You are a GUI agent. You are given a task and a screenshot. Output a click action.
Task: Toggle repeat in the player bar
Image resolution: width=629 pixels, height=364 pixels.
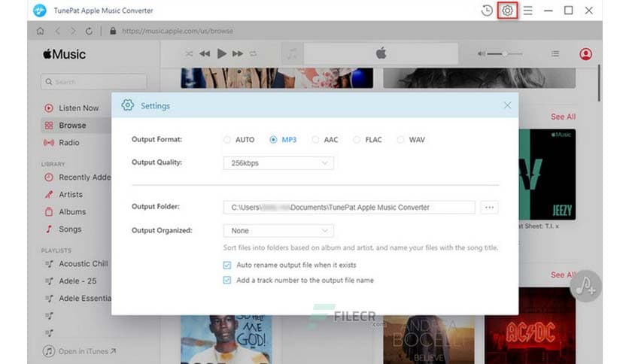coord(253,53)
